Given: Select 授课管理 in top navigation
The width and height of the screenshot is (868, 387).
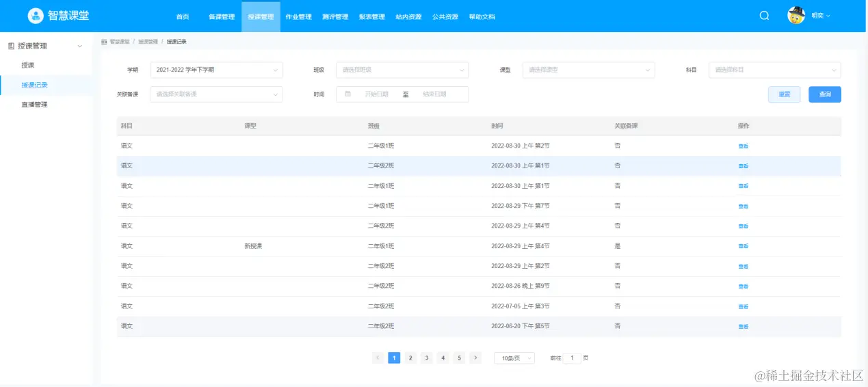Looking at the screenshot, I should (x=261, y=16).
